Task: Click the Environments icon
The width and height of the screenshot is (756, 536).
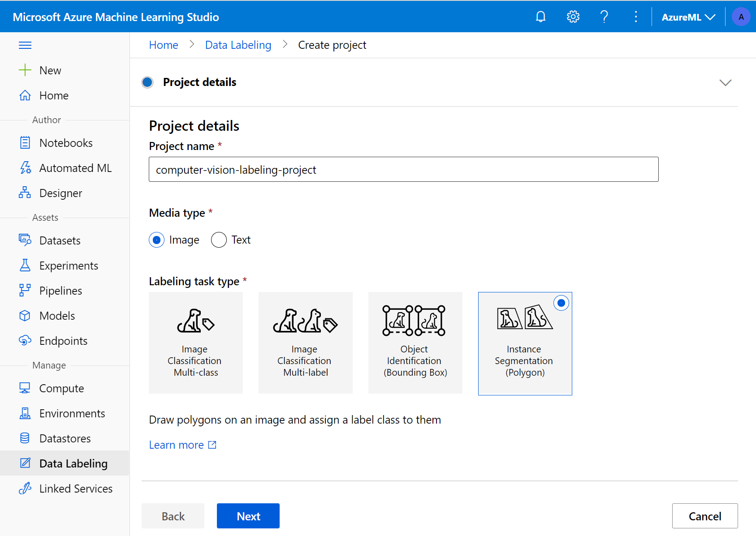Action: coord(25,413)
